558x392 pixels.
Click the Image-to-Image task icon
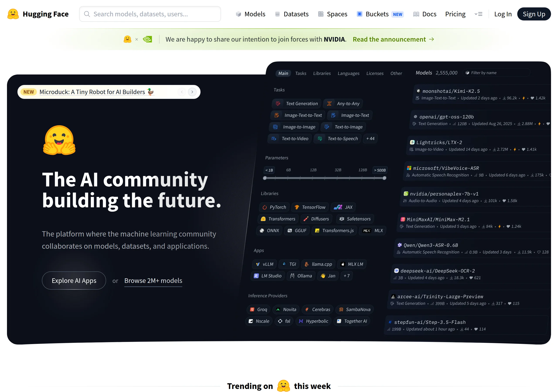tap(275, 127)
